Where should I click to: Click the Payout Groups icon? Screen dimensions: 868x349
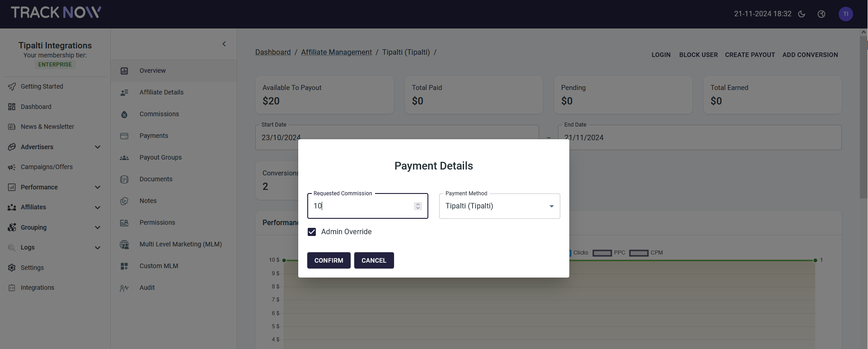124,158
